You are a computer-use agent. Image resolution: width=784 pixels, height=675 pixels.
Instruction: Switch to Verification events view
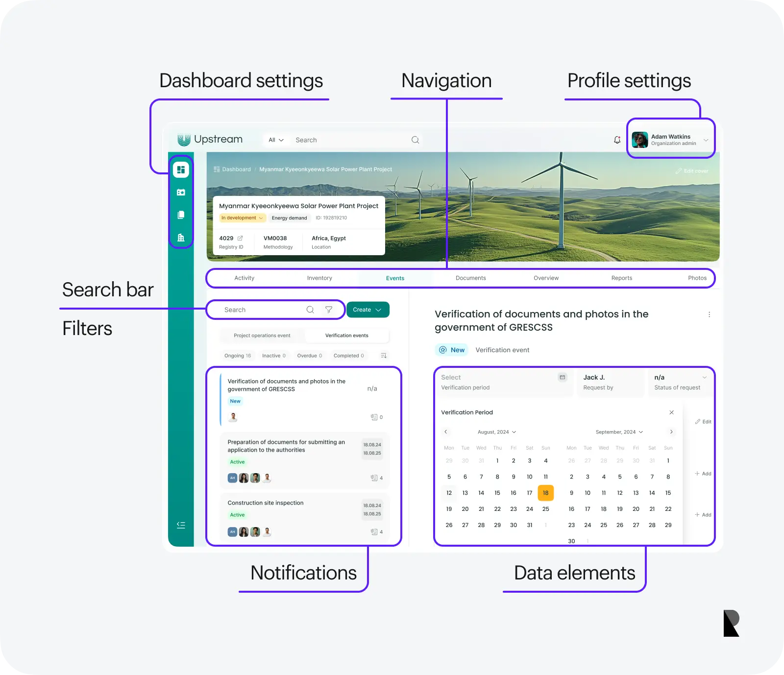347,336
